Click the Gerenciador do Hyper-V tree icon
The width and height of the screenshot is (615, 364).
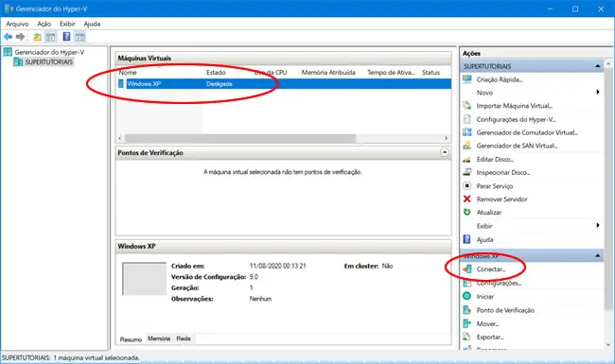(8, 52)
